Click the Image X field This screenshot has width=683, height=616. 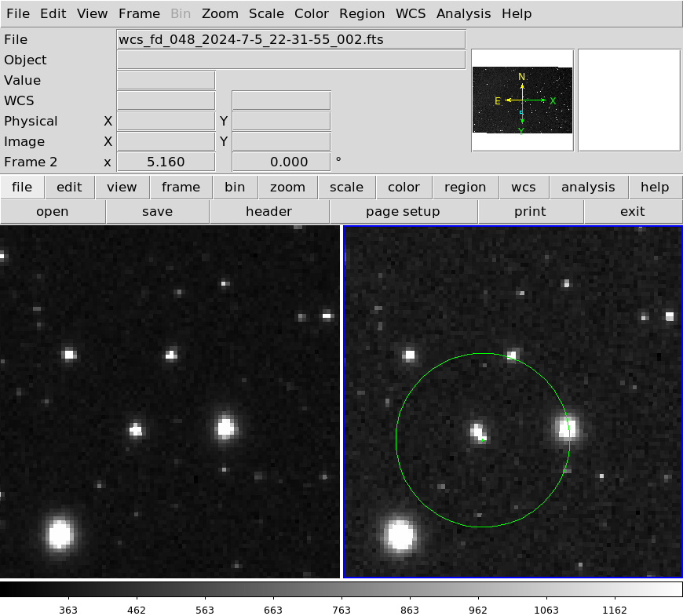coord(166,141)
